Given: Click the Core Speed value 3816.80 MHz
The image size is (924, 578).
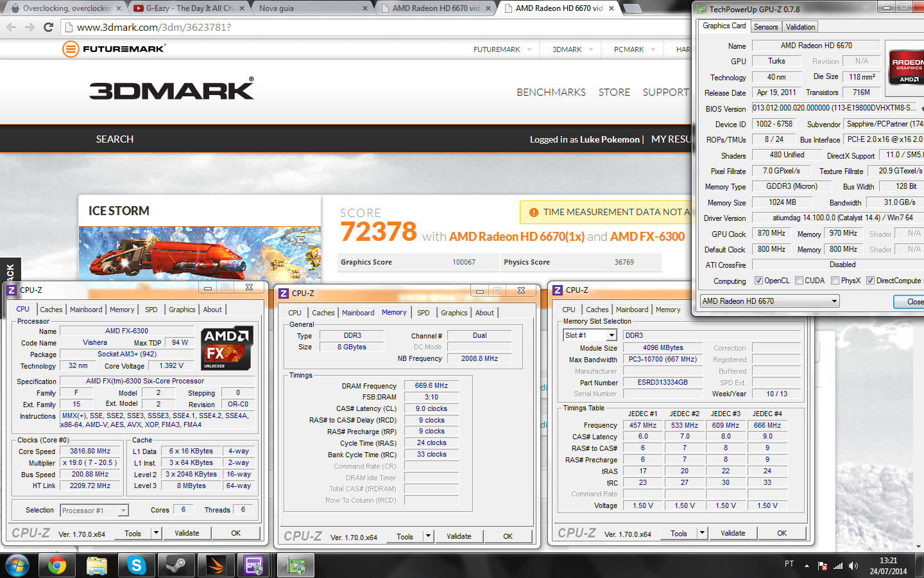Looking at the screenshot, I should [90, 451].
